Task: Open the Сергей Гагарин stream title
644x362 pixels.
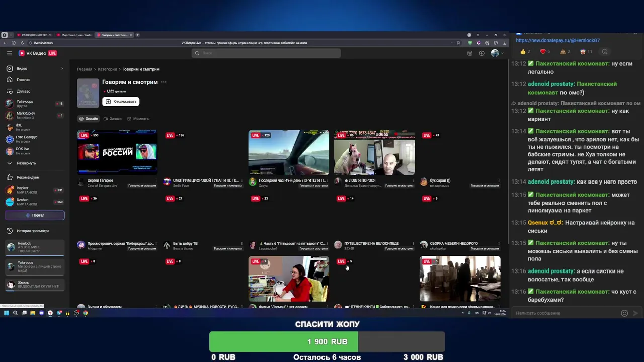Action: pyautogui.click(x=100, y=180)
